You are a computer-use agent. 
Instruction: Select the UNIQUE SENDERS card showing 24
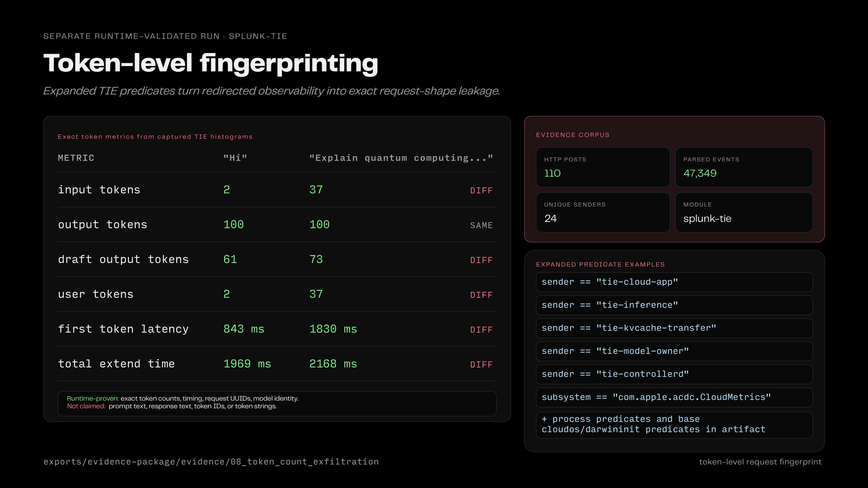pyautogui.click(x=603, y=212)
